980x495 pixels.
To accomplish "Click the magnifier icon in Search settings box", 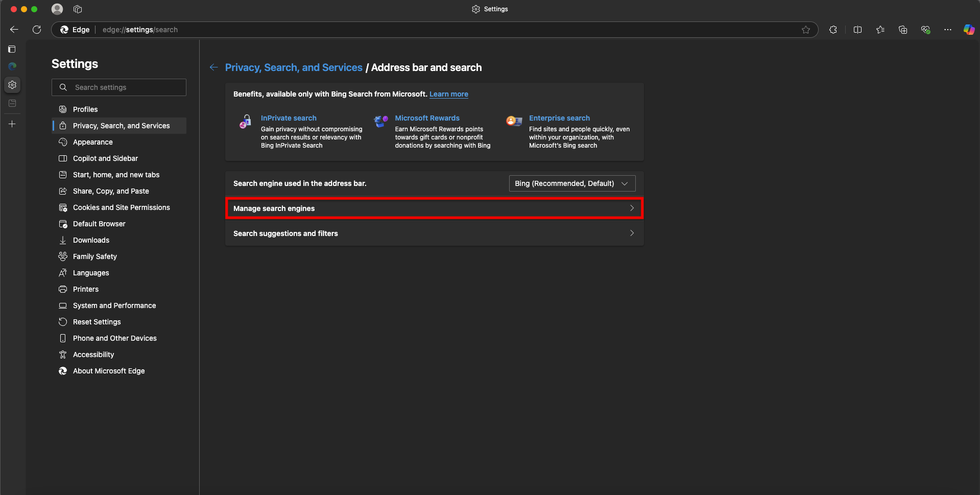I will 63,87.
